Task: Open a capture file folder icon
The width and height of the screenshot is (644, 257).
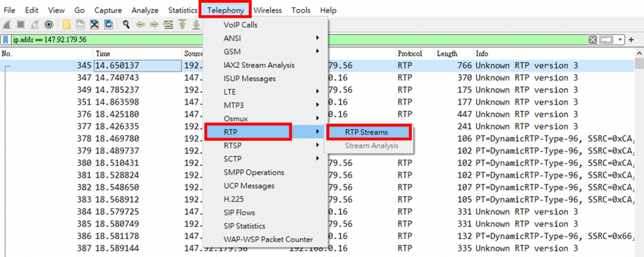Action: (67, 25)
